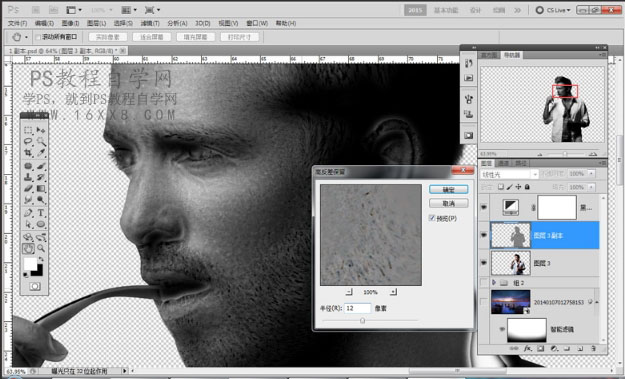Viewport: 625px width, 379px height.
Task: Select the Rectangular Marquee tool
Action: [28, 130]
